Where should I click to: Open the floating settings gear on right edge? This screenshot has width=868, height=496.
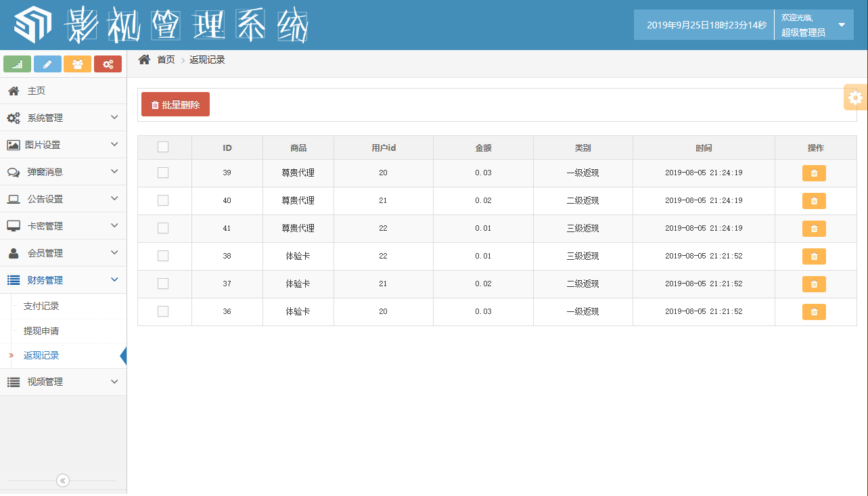(x=856, y=97)
